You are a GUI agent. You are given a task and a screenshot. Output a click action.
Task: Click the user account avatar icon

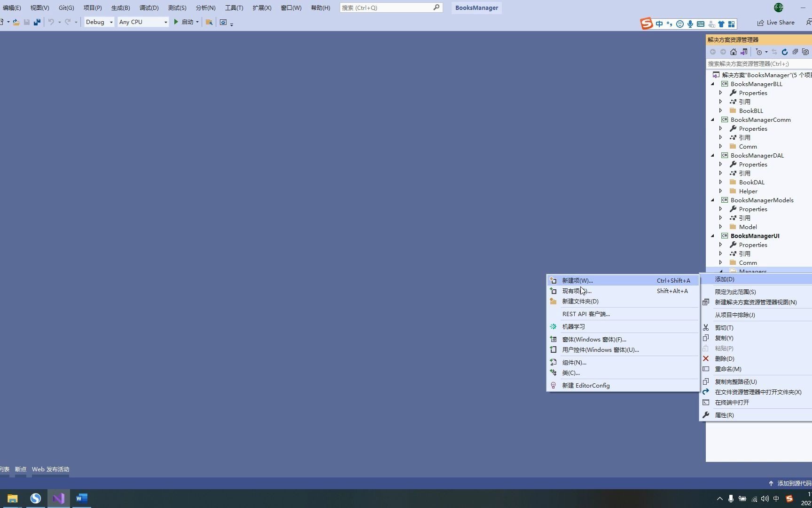point(779,8)
